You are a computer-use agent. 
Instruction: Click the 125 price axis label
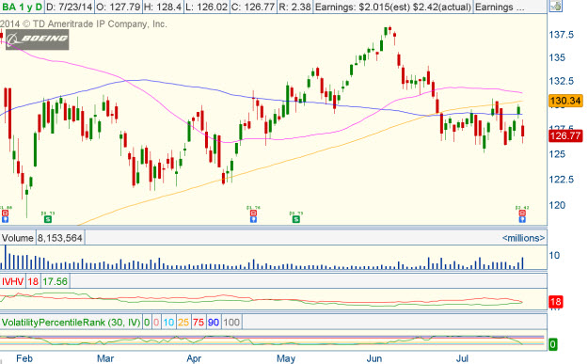coord(557,154)
